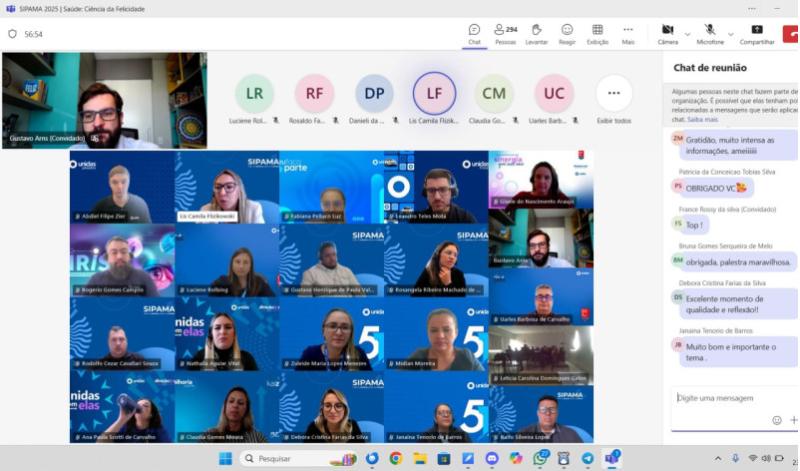
Task: Select Gustavo Arns pinned video
Action: [105, 101]
